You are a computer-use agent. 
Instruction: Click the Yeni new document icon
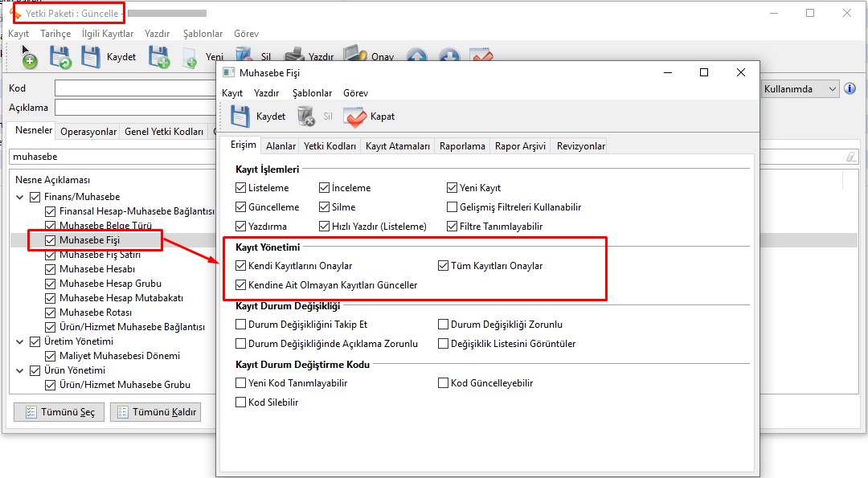point(190,58)
